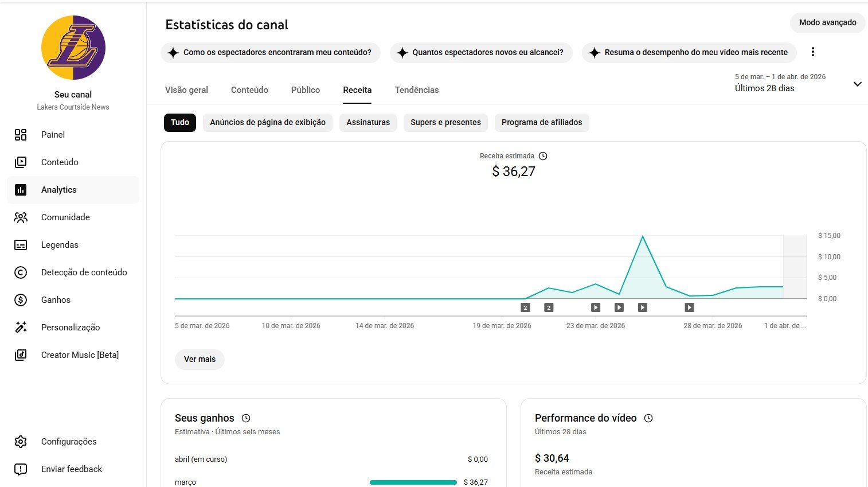Switch to the Visão geral tab

click(186, 90)
